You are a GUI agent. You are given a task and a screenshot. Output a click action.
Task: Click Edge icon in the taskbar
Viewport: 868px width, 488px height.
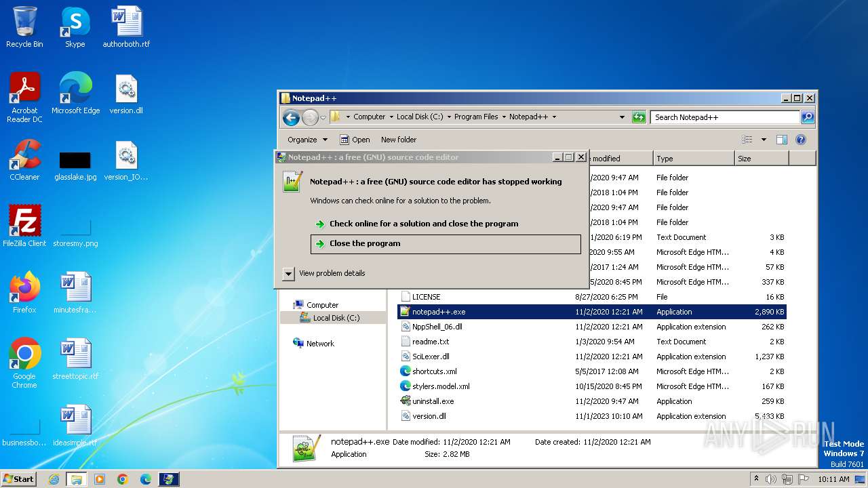pos(146,479)
